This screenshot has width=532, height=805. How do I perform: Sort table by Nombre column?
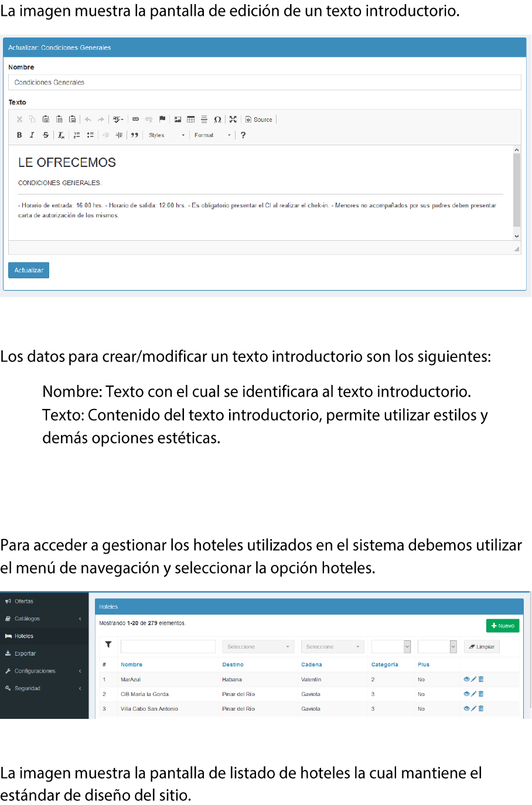[x=131, y=665]
